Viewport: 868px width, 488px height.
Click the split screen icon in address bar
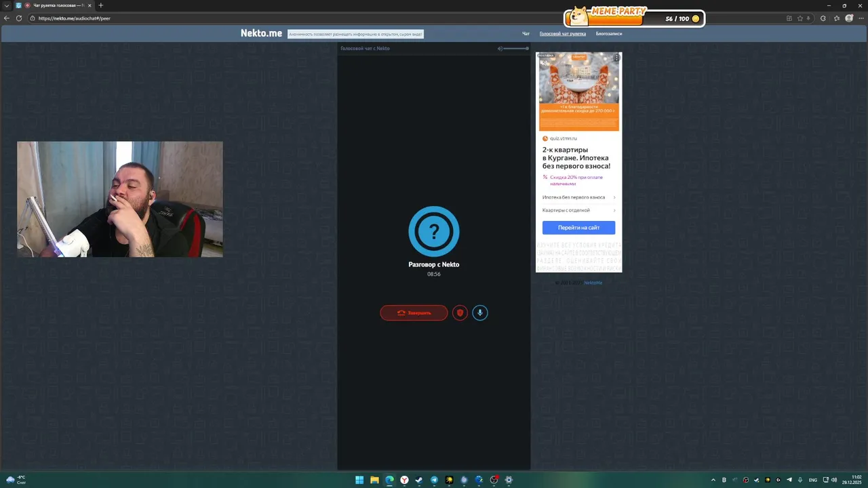click(x=789, y=18)
